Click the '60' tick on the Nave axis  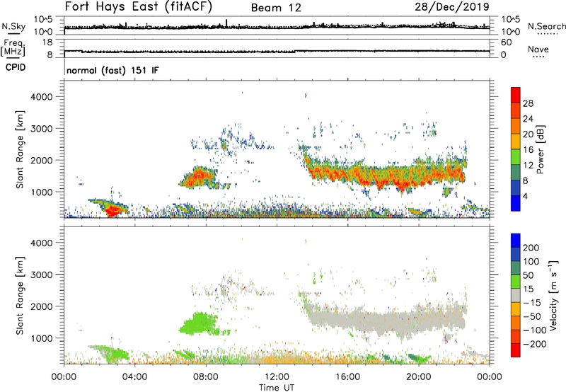(506, 42)
